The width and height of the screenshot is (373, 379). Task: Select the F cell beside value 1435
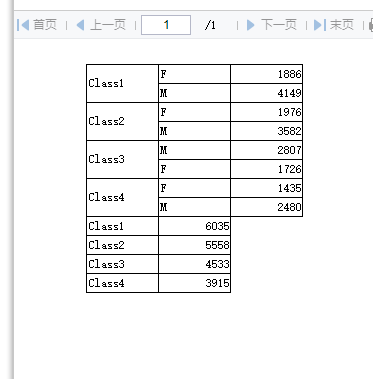[195, 188]
